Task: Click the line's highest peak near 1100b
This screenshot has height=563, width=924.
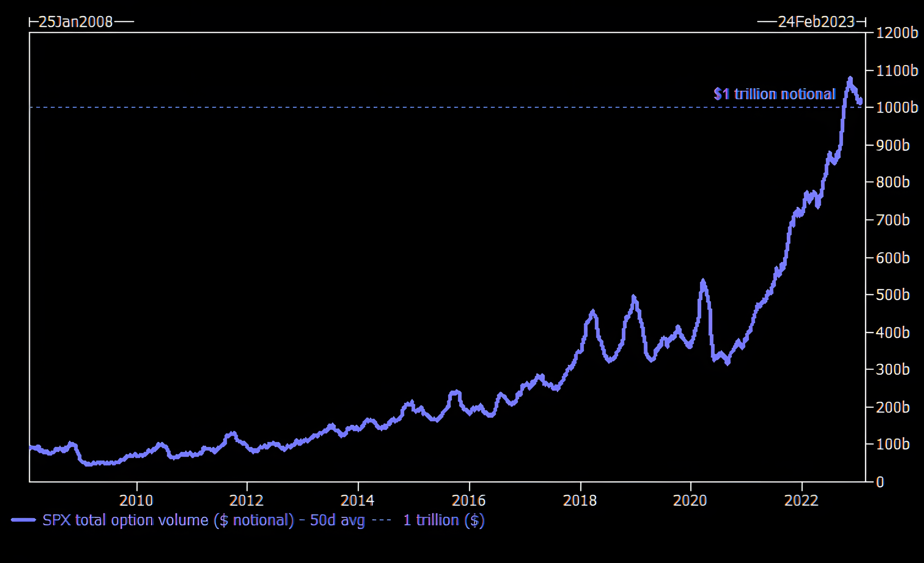Action: tap(850, 79)
